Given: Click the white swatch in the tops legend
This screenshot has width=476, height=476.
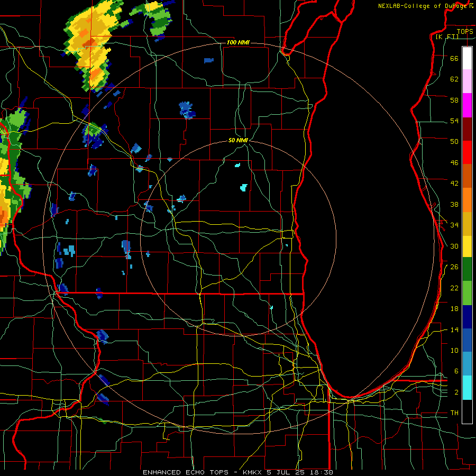Looking at the screenshot, I should pos(467,58).
